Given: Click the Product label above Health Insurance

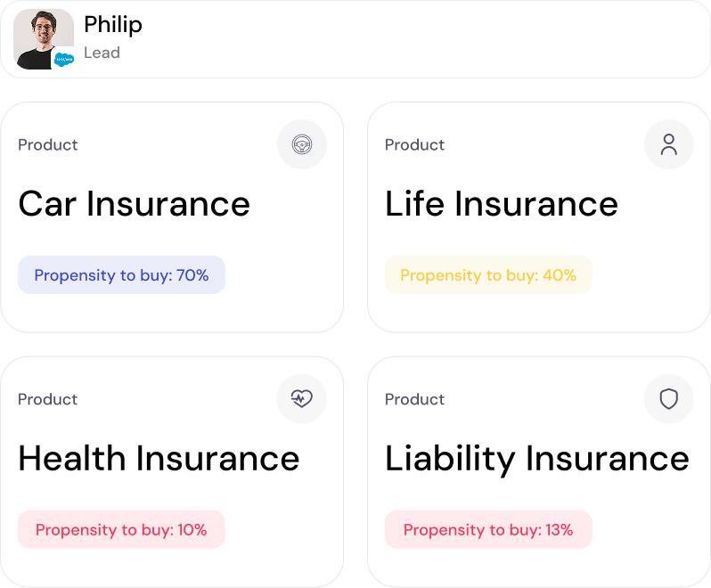Looking at the screenshot, I should coord(48,399).
